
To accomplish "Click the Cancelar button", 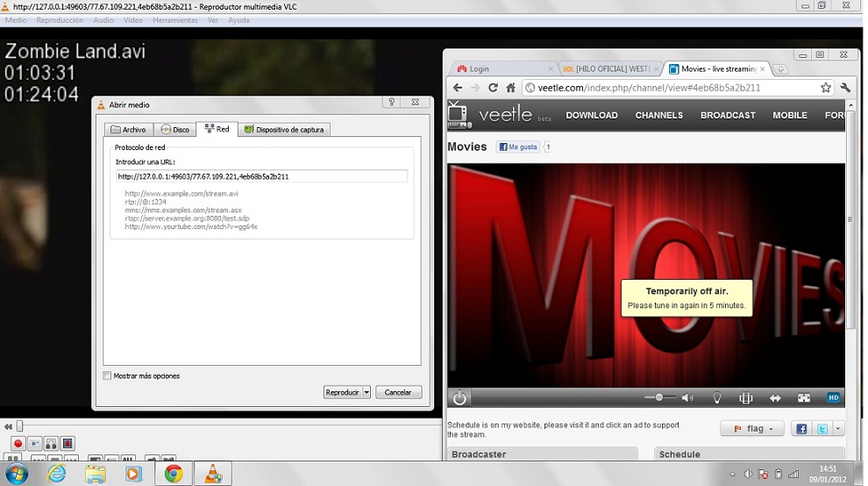I will [399, 392].
